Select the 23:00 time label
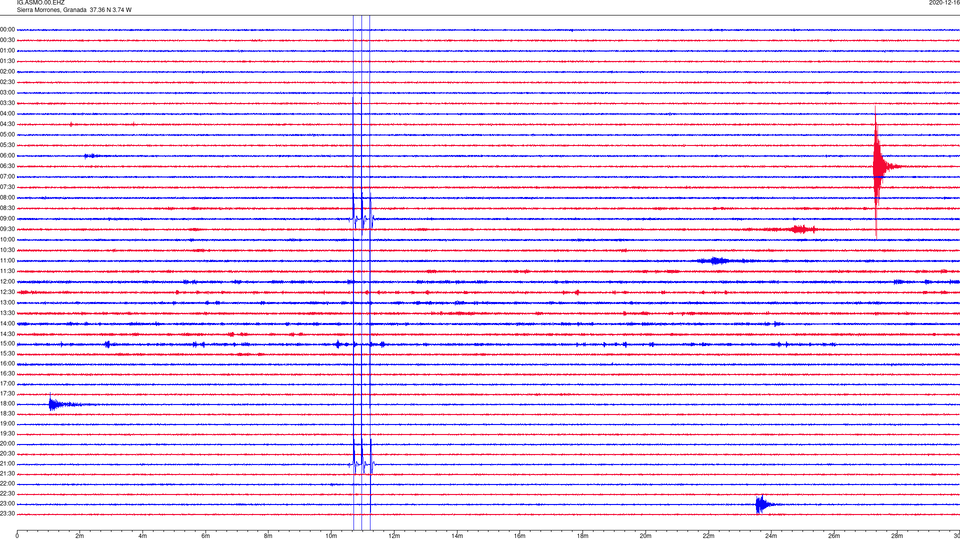The width and height of the screenshot is (960, 540). [x=7, y=504]
